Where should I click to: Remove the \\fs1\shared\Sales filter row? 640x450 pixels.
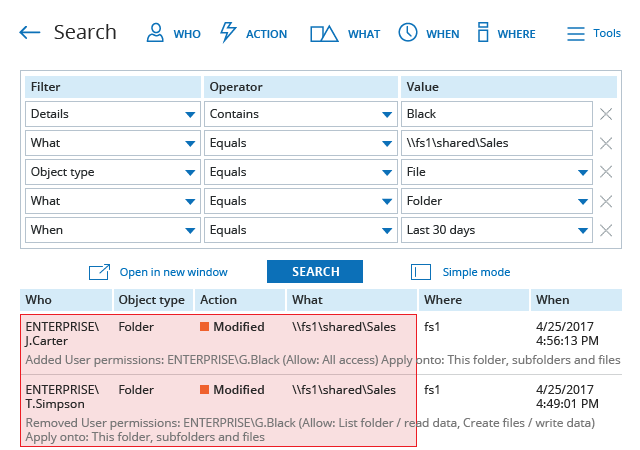[x=606, y=143]
